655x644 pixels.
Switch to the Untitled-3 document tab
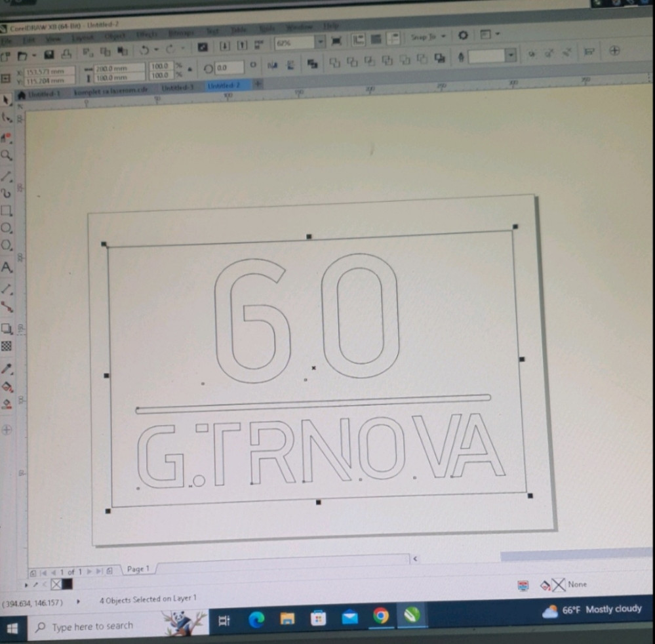pyautogui.click(x=178, y=88)
